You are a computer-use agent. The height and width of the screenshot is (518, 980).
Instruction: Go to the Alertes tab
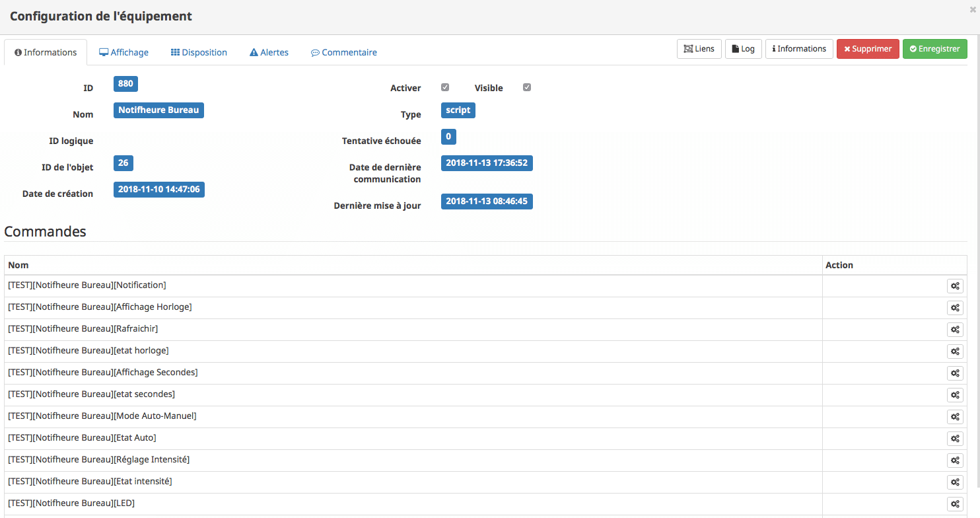tap(269, 52)
